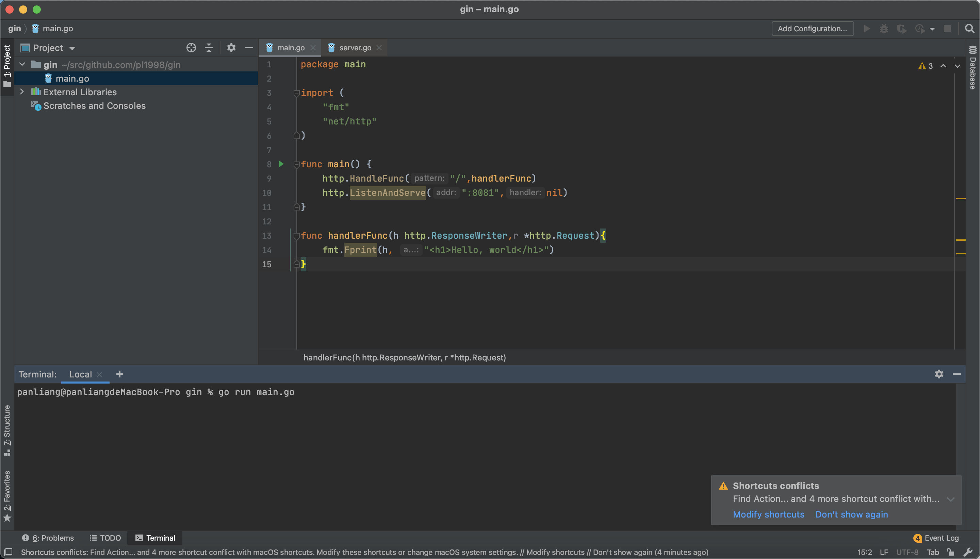Click tool windows toggle icon in status bar
Screen dimensions: 980x559
[8, 553]
